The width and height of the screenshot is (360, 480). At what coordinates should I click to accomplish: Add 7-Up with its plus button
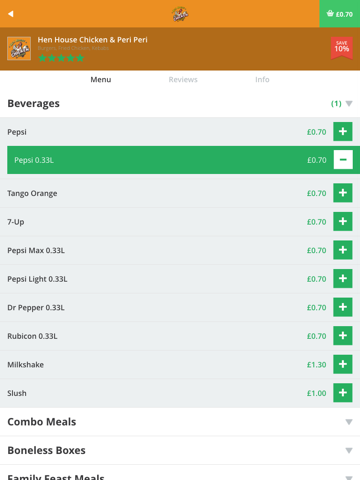coord(343,221)
